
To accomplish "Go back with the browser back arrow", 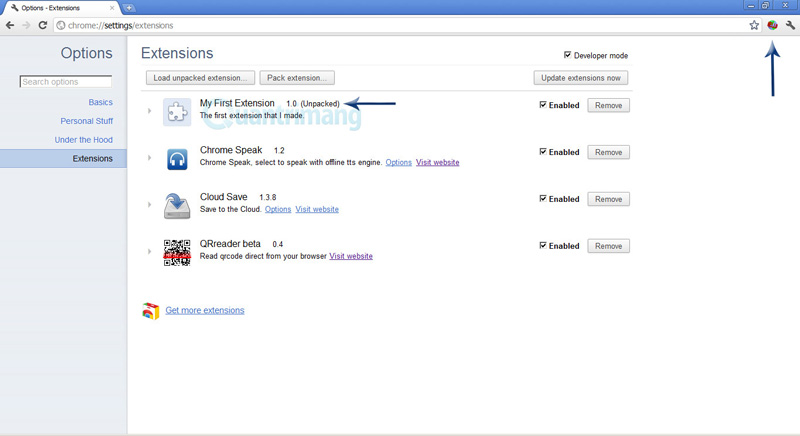I will click(x=10, y=25).
